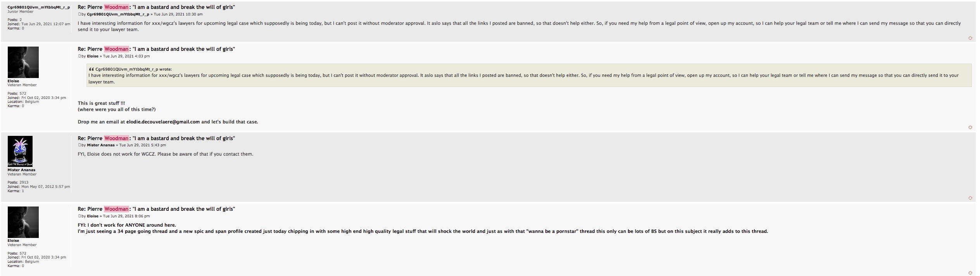
Task: Open Eloise's avatar beside the 4:03 pm post
Action: (23, 62)
